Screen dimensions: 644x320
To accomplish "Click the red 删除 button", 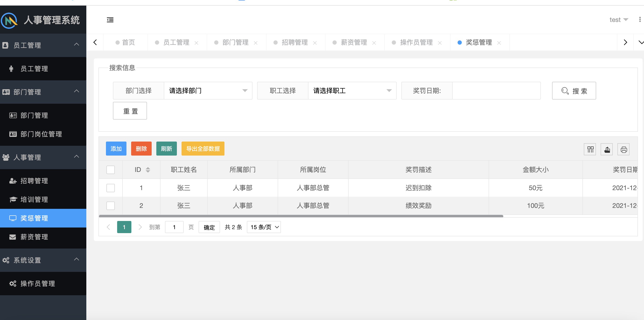I will (141, 149).
